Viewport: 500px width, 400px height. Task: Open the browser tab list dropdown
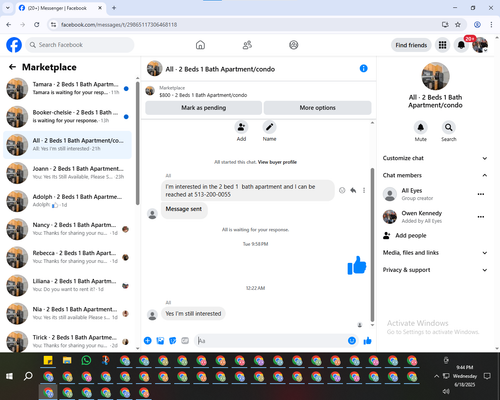point(8,8)
